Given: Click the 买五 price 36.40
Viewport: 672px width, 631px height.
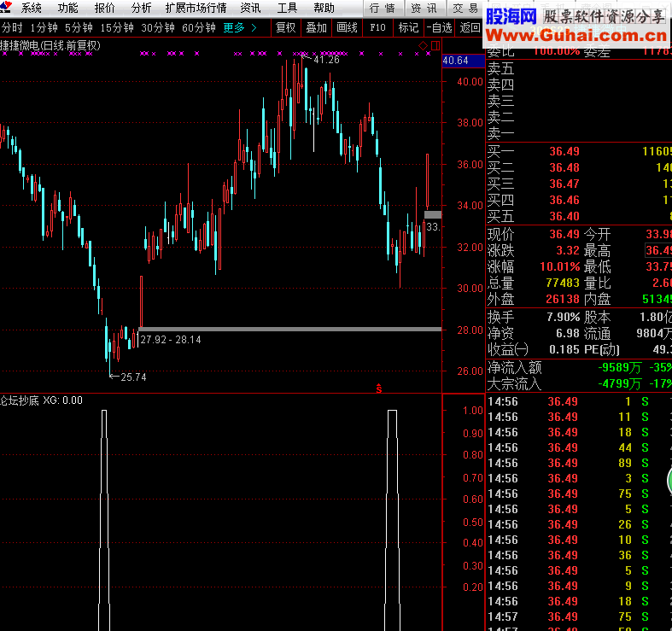Looking at the screenshot, I should click(x=564, y=217).
